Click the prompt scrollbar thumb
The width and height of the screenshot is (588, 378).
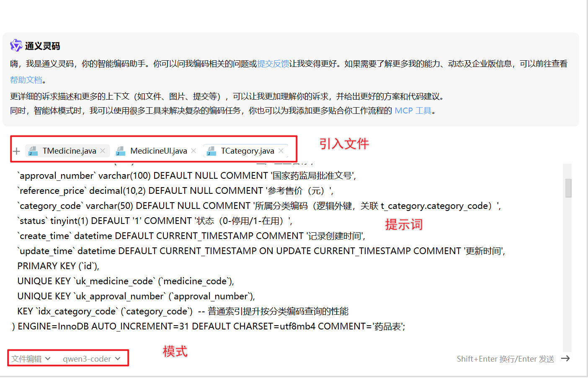coord(568,188)
